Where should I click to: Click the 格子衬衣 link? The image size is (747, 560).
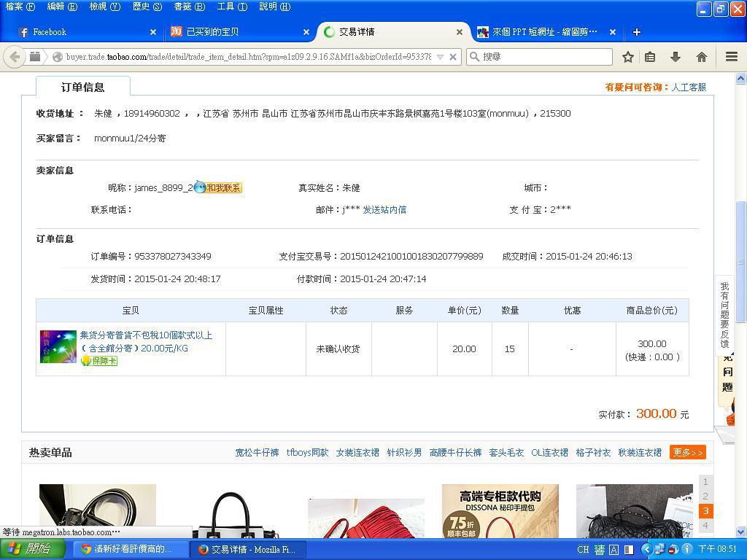(592, 452)
